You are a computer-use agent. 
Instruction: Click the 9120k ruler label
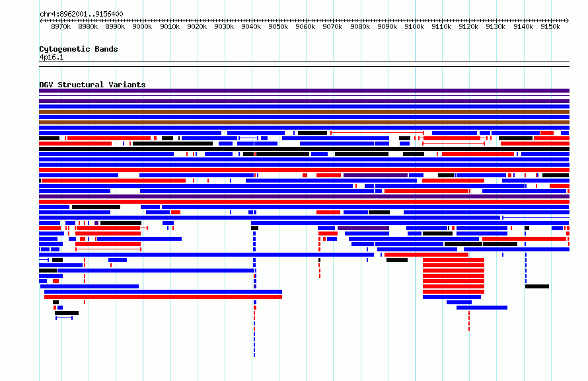tap(468, 26)
